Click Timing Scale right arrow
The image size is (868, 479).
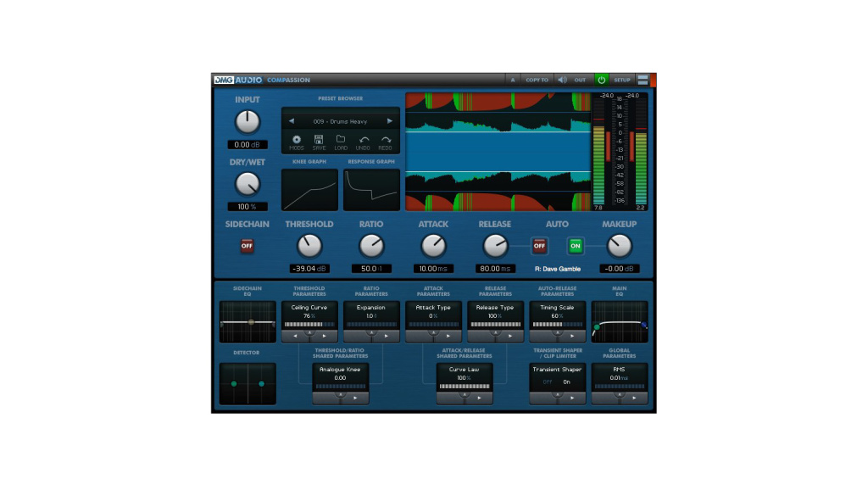point(572,336)
